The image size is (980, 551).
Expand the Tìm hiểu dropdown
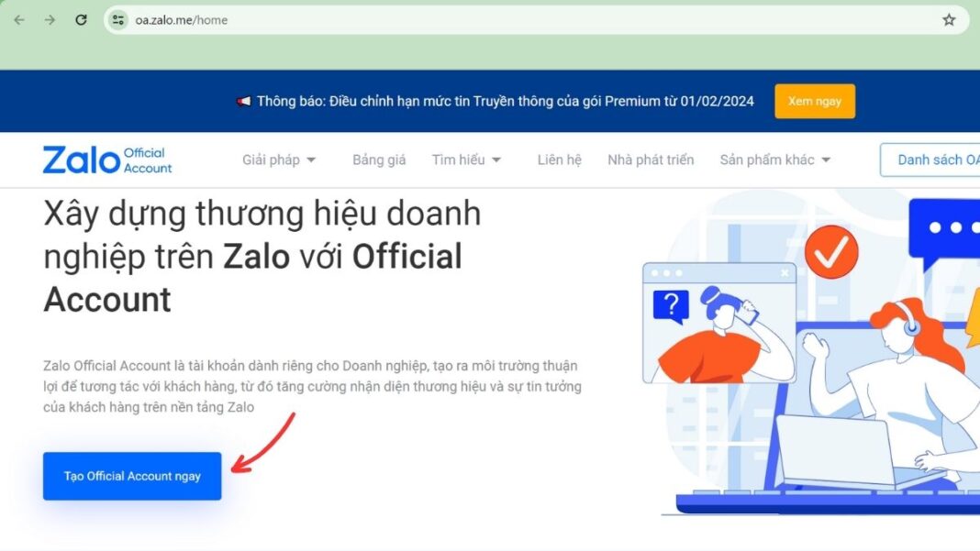pyautogui.click(x=465, y=160)
